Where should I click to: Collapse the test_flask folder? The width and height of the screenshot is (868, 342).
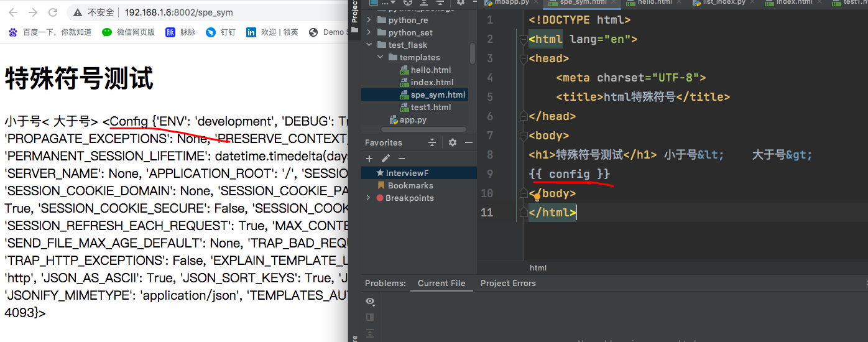pos(369,45)
